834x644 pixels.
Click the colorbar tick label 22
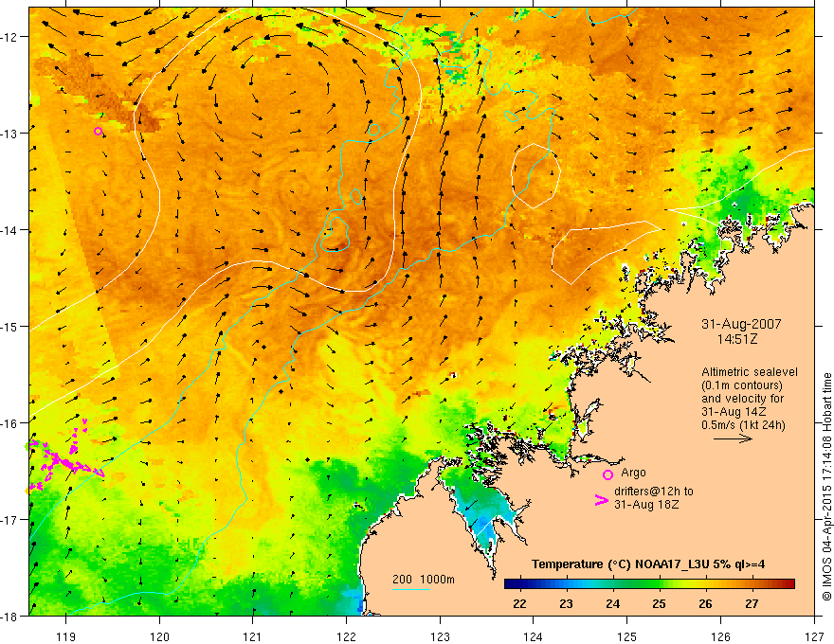519,604
